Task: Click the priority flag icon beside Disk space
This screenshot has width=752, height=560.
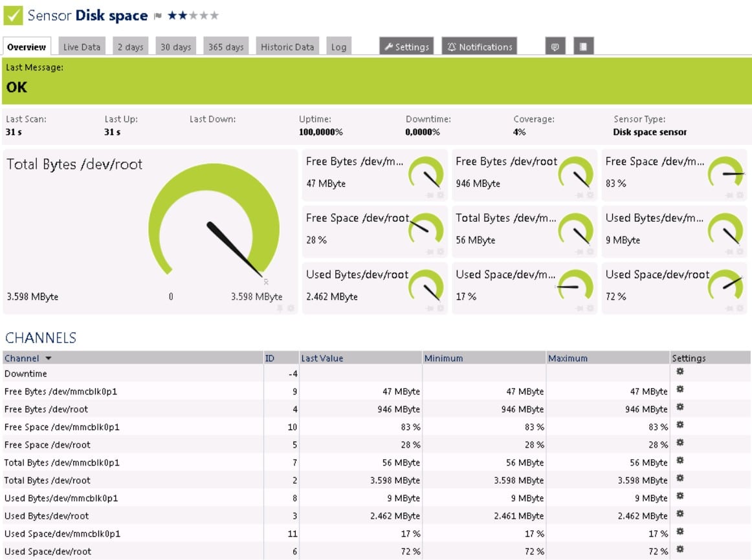Action: pyautogui.click(x=158, y=16)
